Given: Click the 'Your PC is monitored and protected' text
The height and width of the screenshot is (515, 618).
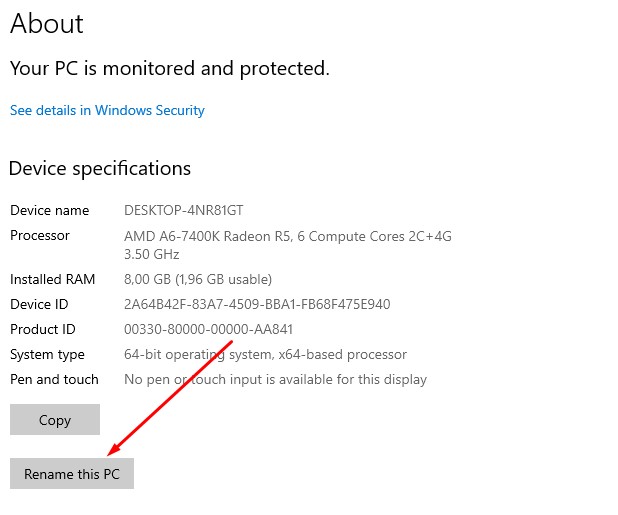Looking at the screenshot, I should point(169,69).
